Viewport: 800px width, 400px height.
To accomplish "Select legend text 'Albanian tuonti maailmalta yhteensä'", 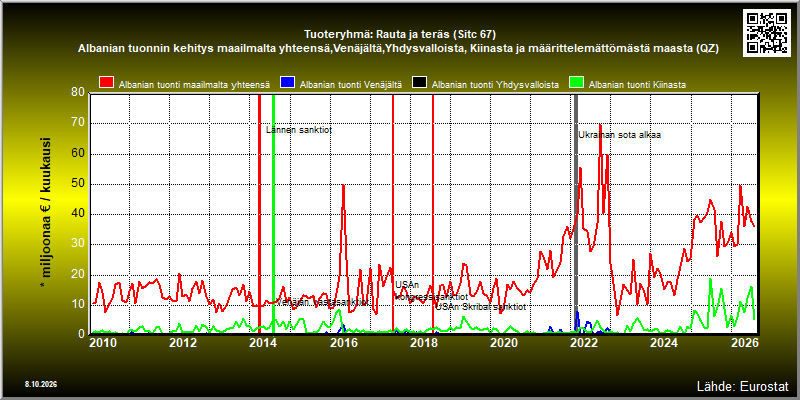I will (194, 85).
